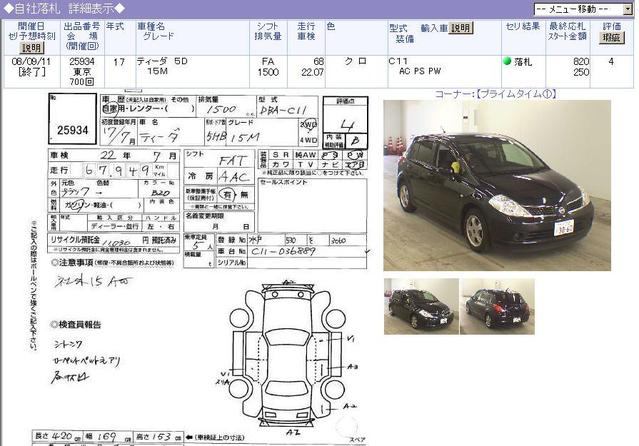Click start price value 250
The image size is (639, 446).
click(581, 72)
